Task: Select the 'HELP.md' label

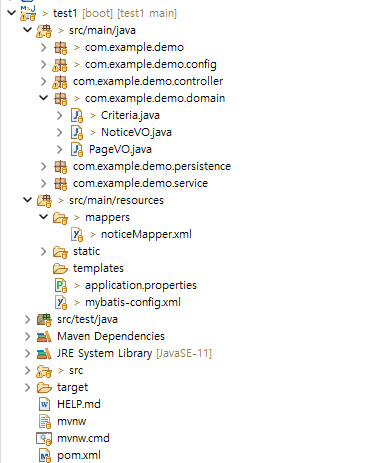Action: coord(79,405)
